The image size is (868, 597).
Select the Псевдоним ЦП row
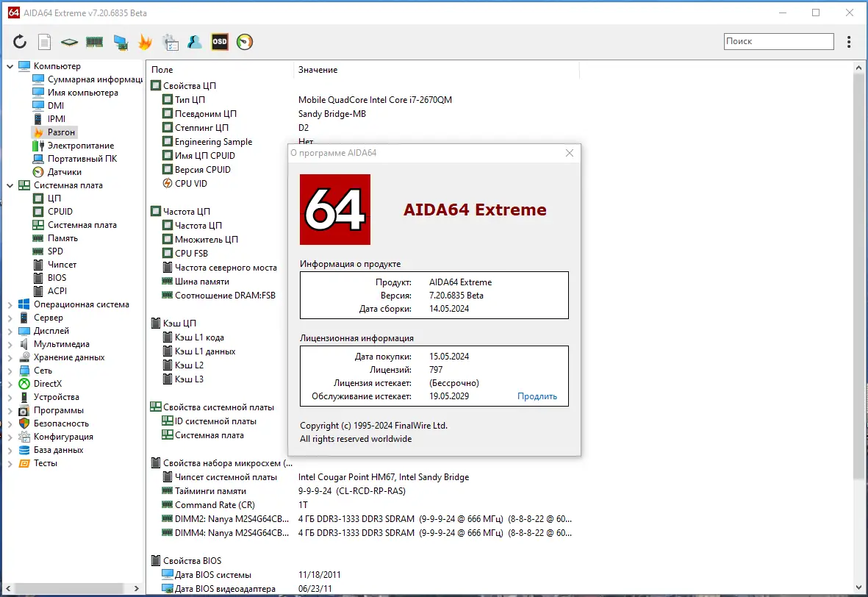click(365, 114)
